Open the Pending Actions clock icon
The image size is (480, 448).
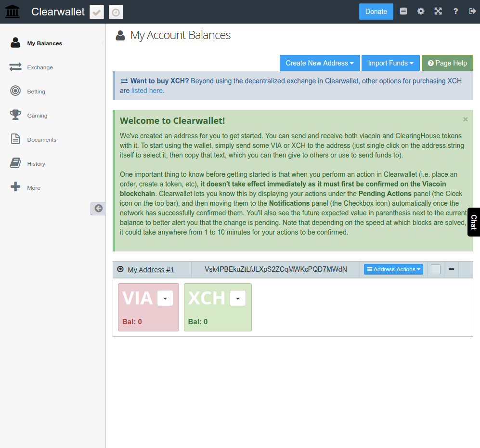pos(116,12)
